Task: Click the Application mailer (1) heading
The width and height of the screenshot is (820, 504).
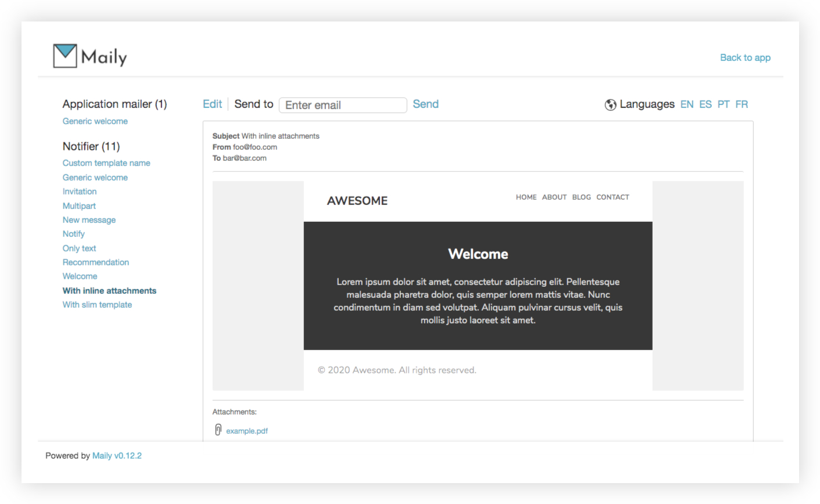Action: pos(114,104)
